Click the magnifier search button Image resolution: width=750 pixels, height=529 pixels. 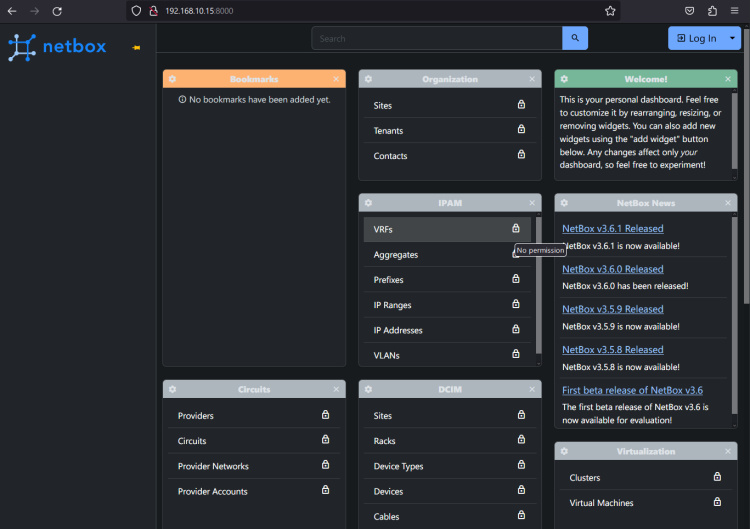click(575, 38)
